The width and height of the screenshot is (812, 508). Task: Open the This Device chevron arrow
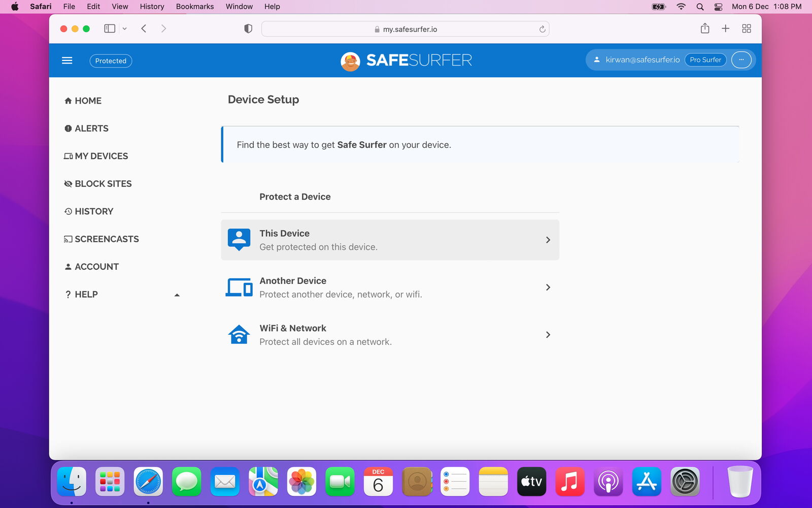click(548, 240)
